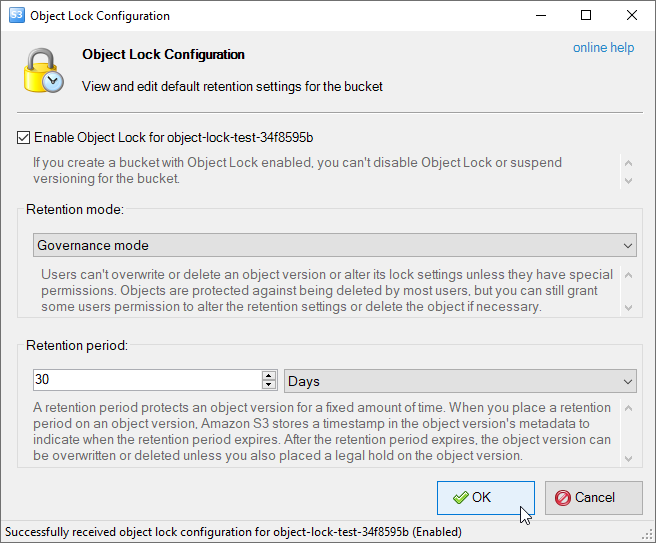Open the Governance mode dropdown
656x543 pixels.
335,245
